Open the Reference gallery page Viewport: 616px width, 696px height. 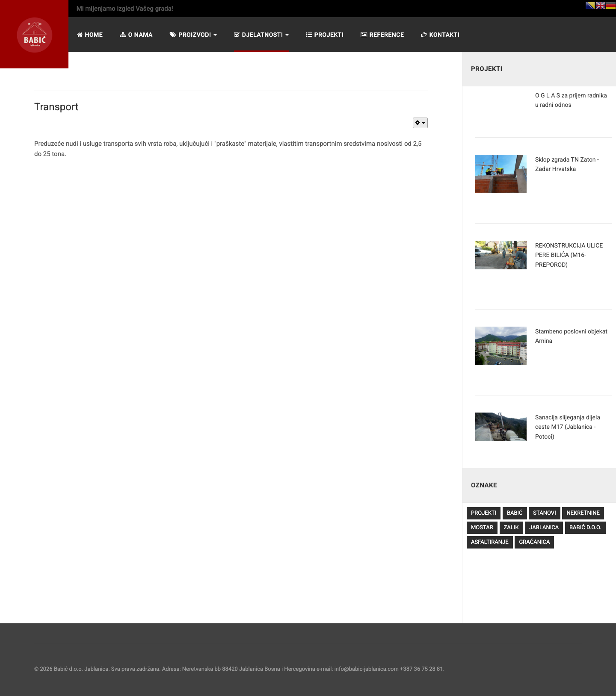coord(382,35)
